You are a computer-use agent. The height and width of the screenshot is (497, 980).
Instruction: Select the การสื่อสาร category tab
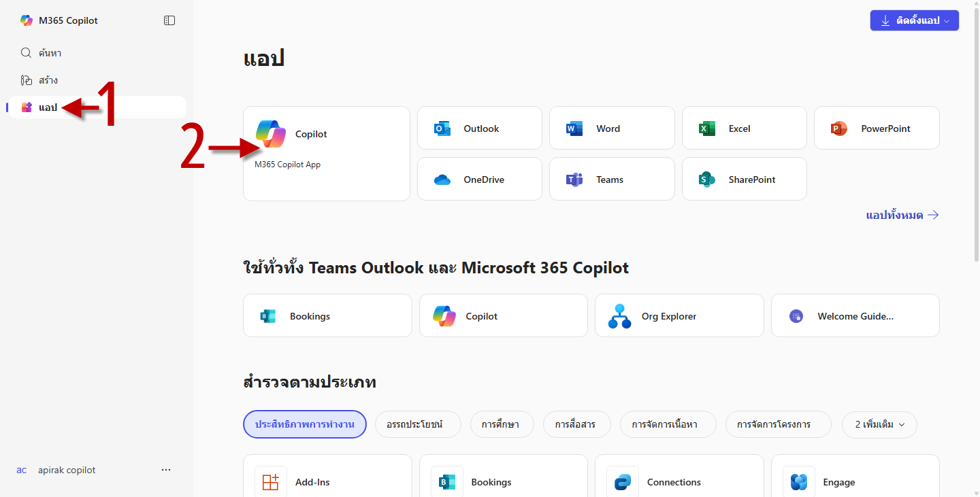pos(577,424)
